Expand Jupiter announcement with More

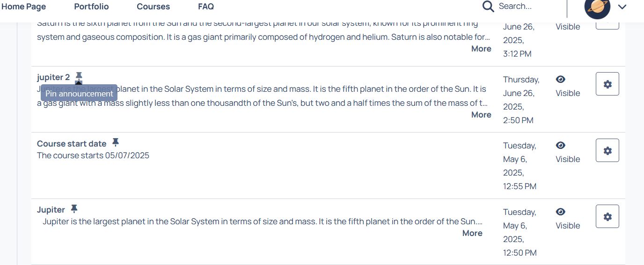tap(472, 233)
